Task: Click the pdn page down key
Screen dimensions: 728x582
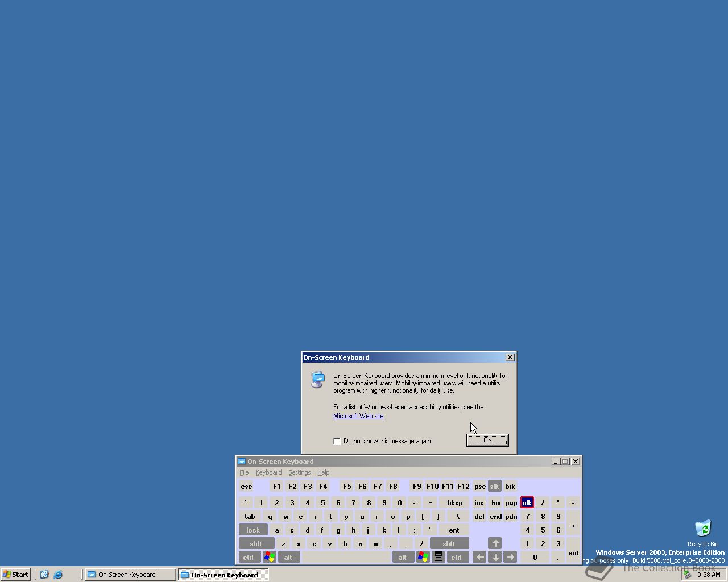Action: click(x=511, y=516)
